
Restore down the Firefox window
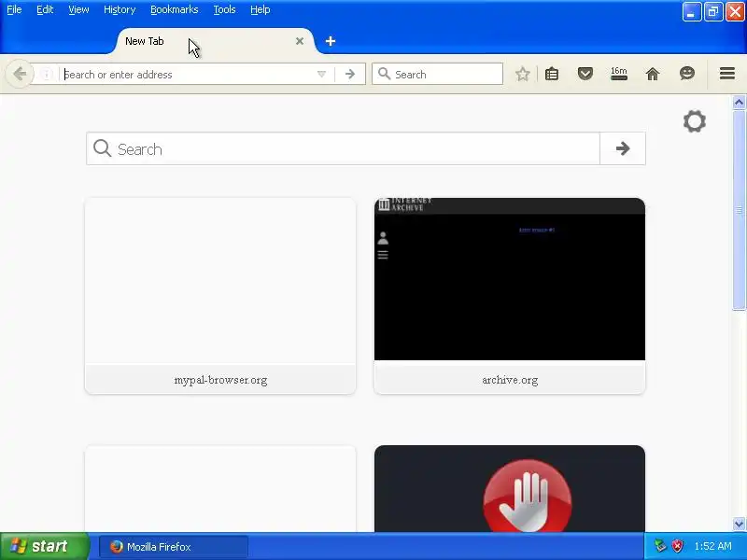click(x=713, y=12)
